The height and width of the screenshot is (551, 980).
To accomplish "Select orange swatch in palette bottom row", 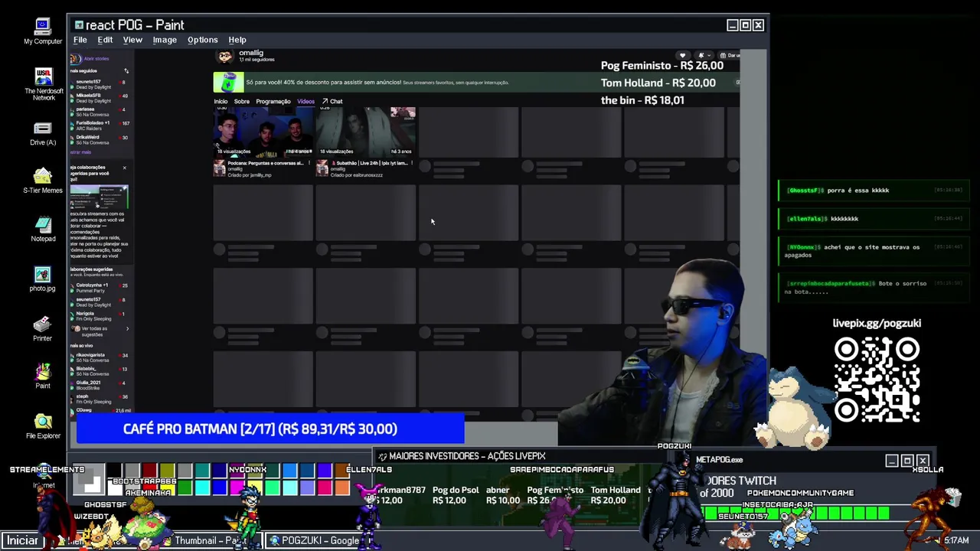I will [x=342, y=487].
